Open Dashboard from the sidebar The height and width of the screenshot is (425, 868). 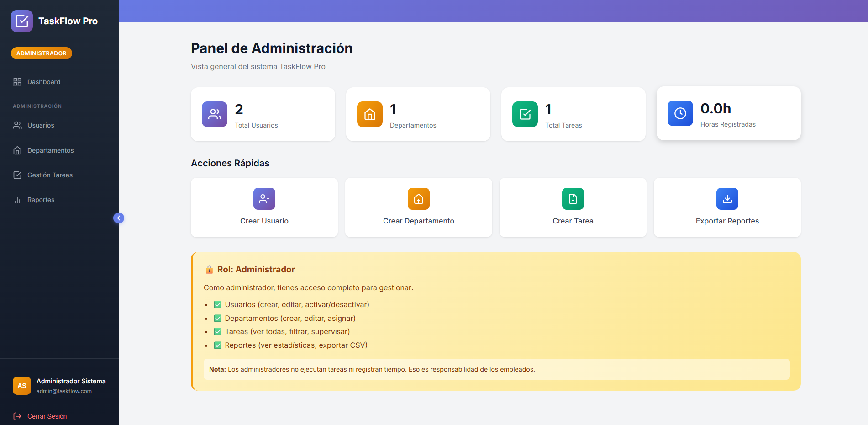(43, 82)
